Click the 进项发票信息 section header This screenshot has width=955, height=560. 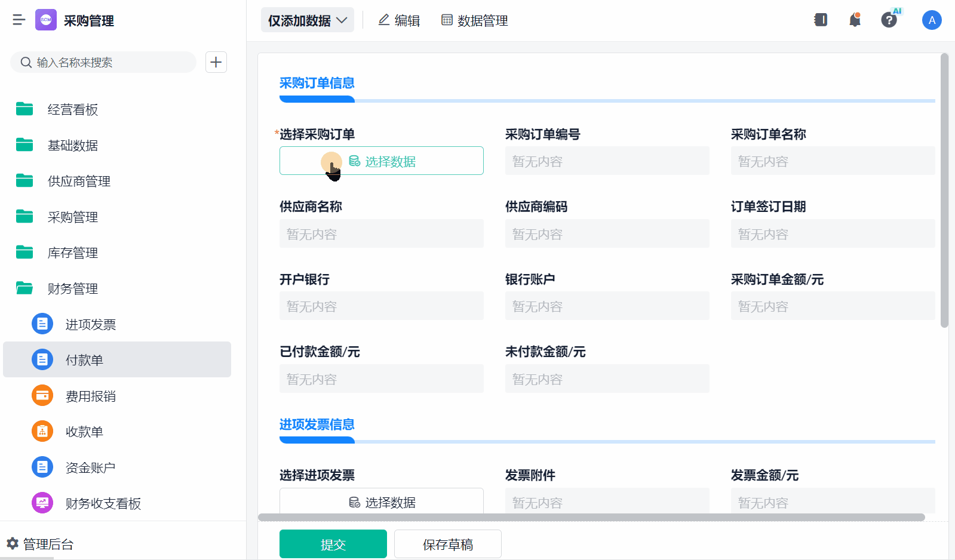317,424
